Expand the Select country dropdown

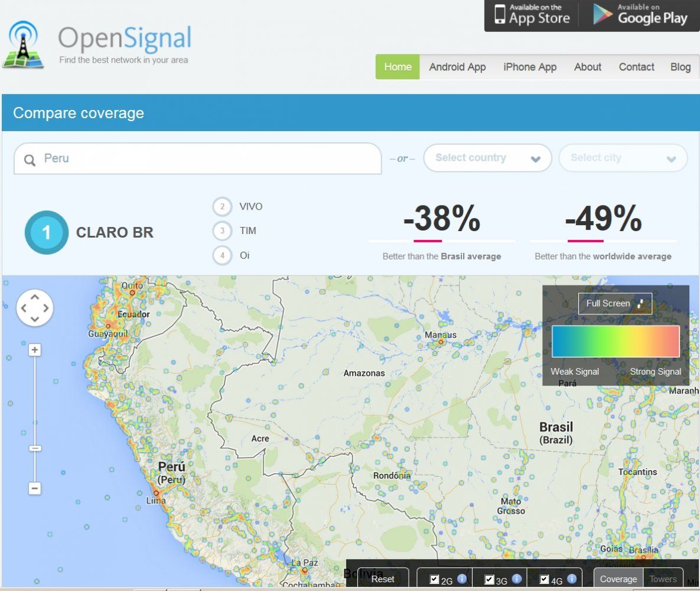tap(487, 158)
